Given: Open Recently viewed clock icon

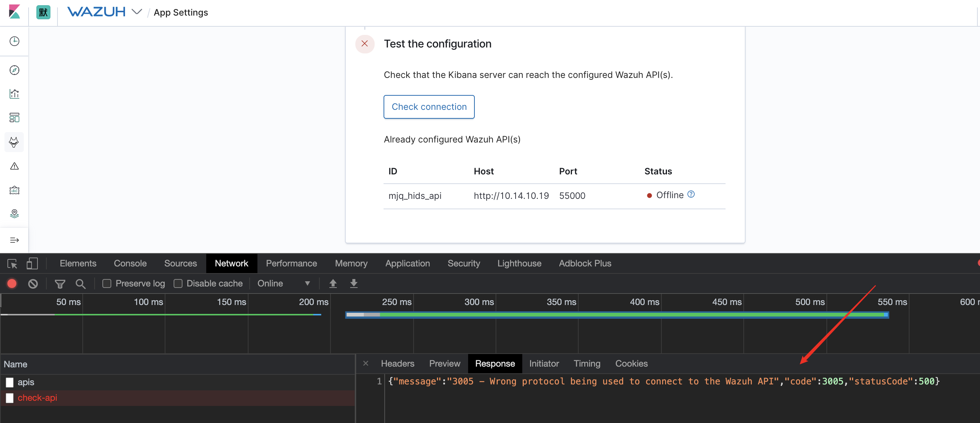Looking at the screenshot, I should point(14,41).
